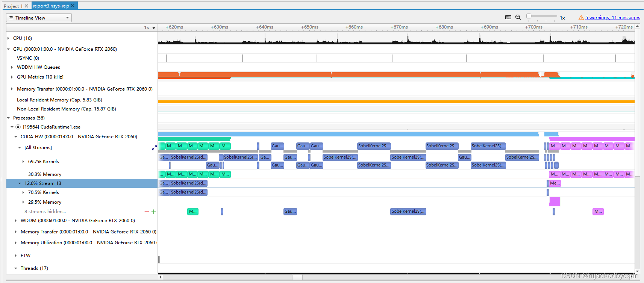The width and height of the screenshot is (644, 283).
Task: Click the keyboard shortcuts icon
Action: 508,17
